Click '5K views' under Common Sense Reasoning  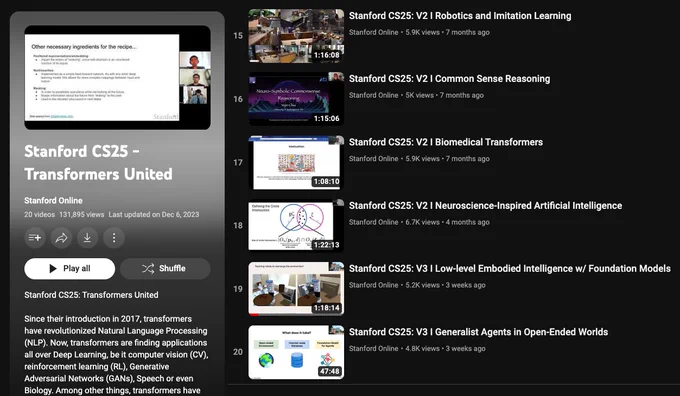[x=419, y=95]
